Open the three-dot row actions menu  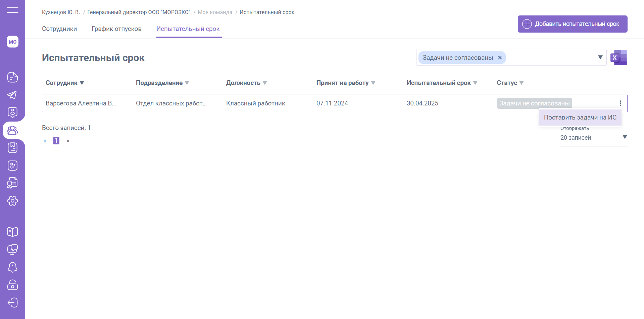[x=620, y=103]
